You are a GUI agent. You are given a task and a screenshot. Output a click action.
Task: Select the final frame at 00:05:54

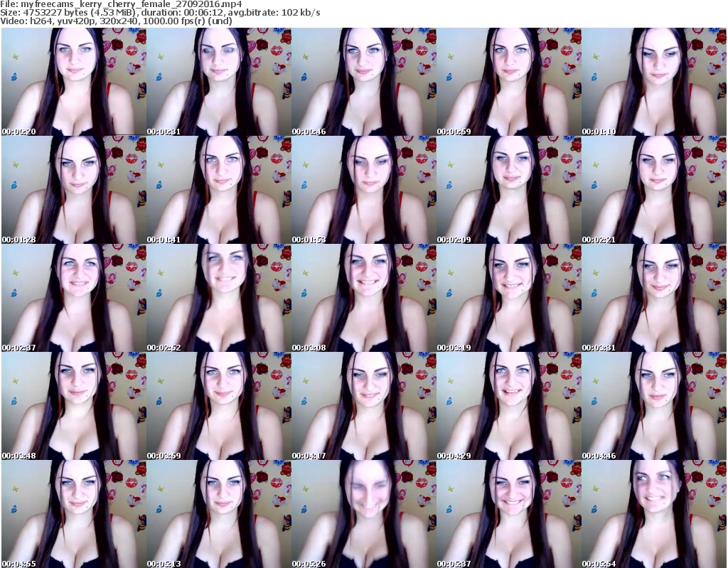coord(653,514)
